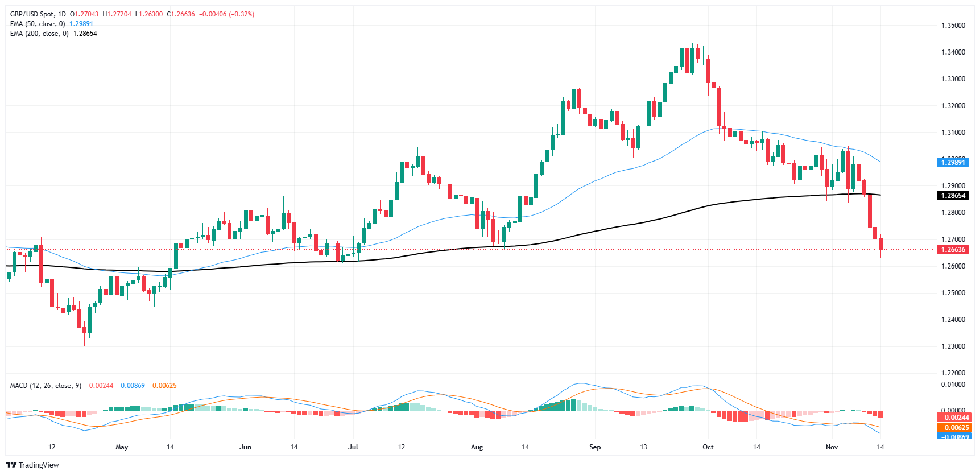Click the MACD (12, 26, close, 9) legend
Viewport: 980px width, 475px height.
pos(46,386)
